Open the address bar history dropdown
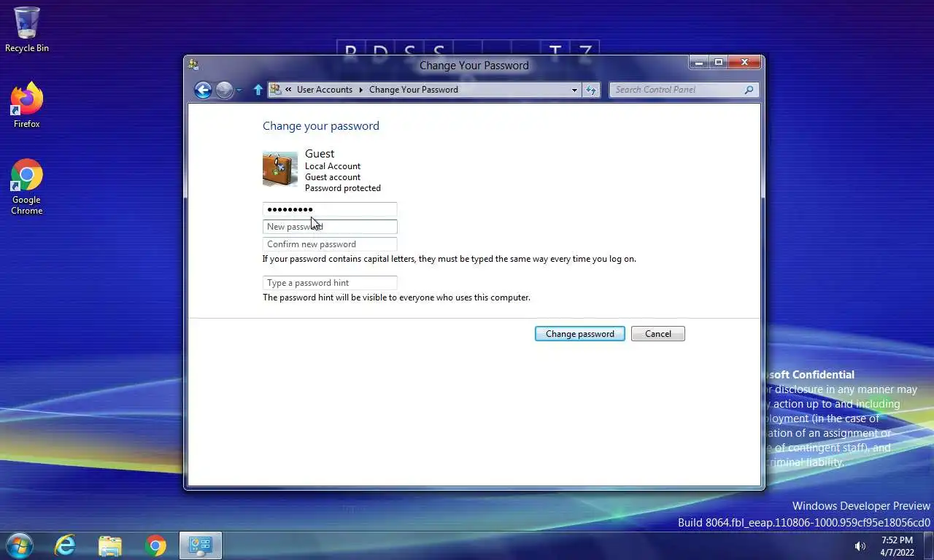 pyautogui.click(x=574, y=90)
